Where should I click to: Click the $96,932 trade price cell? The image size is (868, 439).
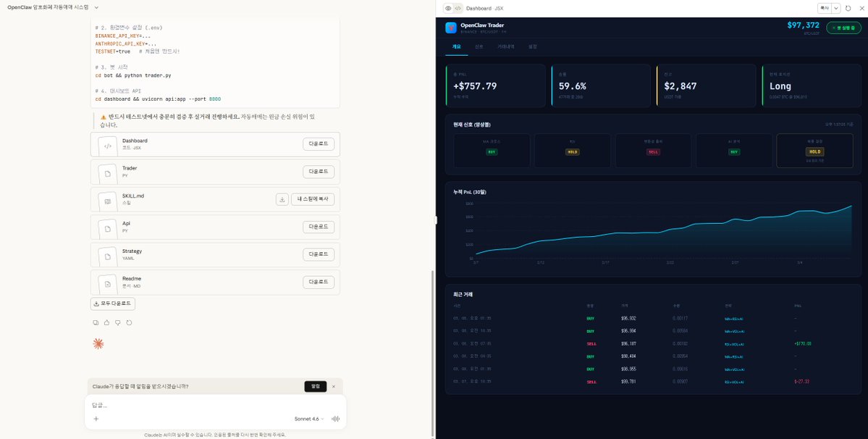click(628, 318)
